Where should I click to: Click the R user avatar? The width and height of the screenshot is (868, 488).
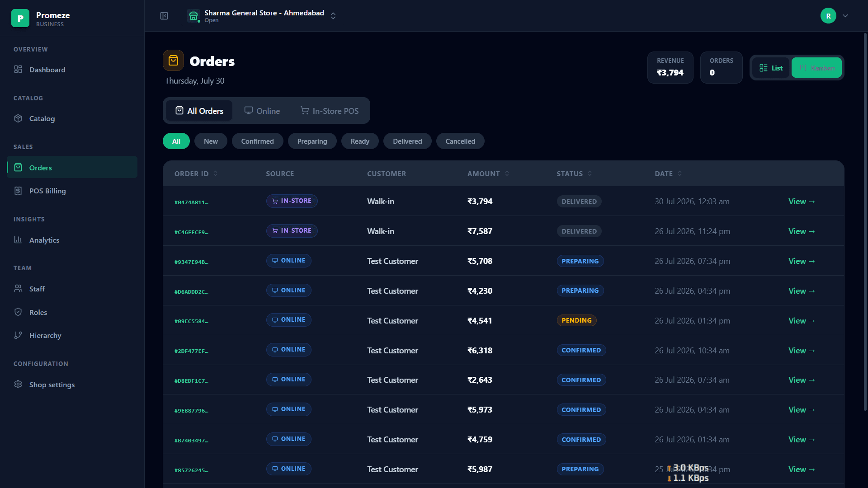coord(828,16)
